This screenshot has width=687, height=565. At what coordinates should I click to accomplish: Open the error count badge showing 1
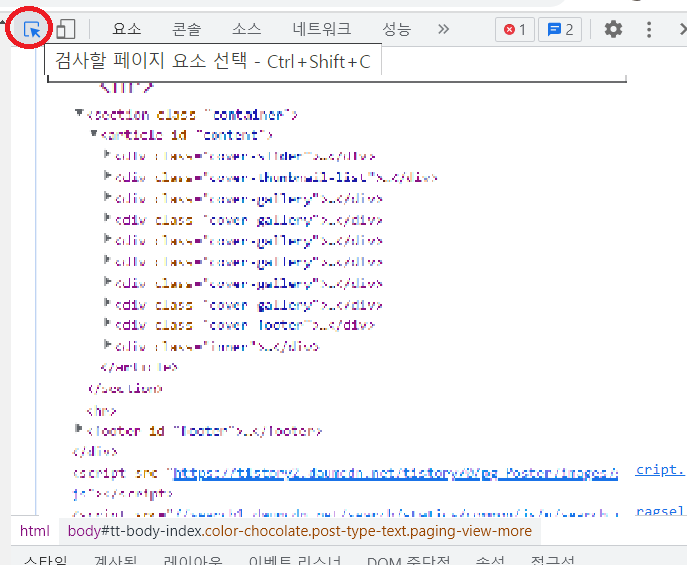pyautogui.click(x=515, y=30)
